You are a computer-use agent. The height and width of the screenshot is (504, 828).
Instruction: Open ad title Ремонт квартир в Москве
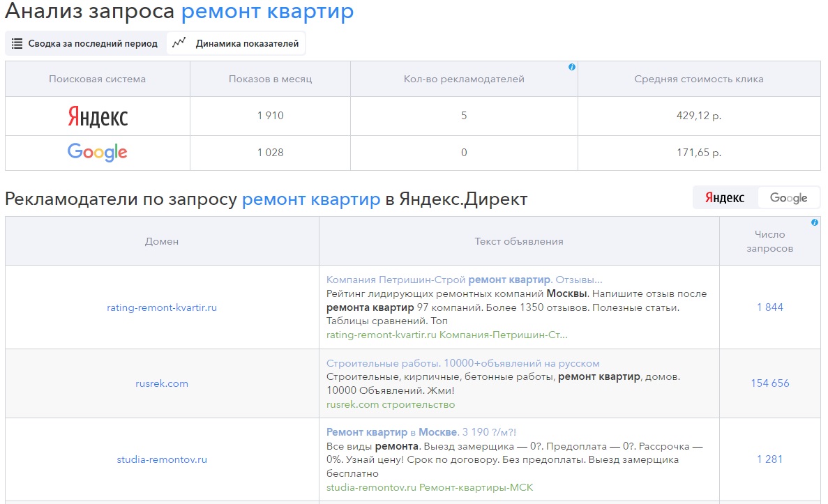(x=421, y=432)
